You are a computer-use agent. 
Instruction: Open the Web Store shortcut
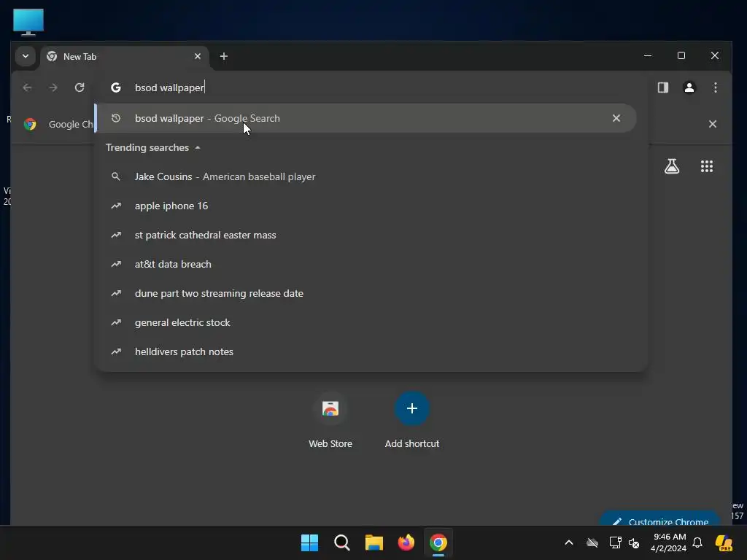[x=330, y=408]
